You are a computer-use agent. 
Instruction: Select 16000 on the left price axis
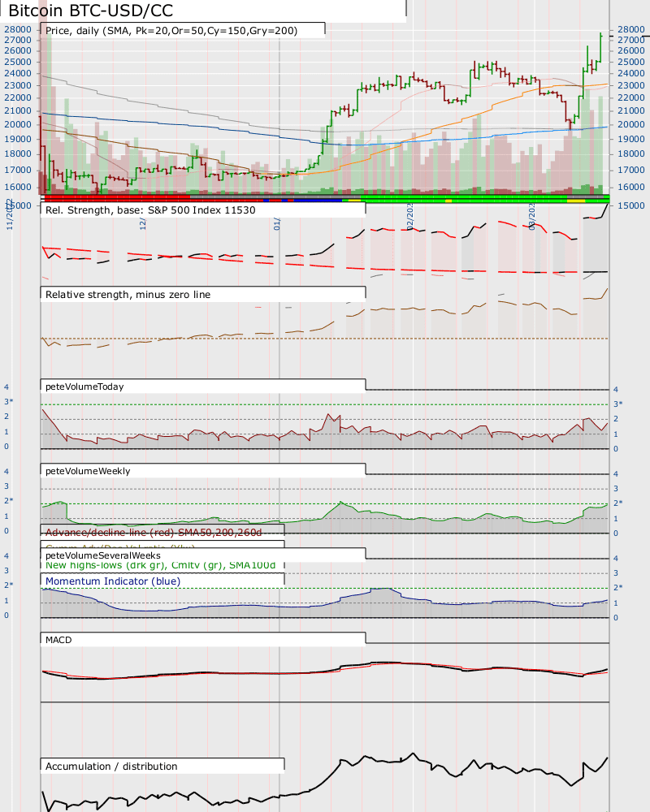18,187
